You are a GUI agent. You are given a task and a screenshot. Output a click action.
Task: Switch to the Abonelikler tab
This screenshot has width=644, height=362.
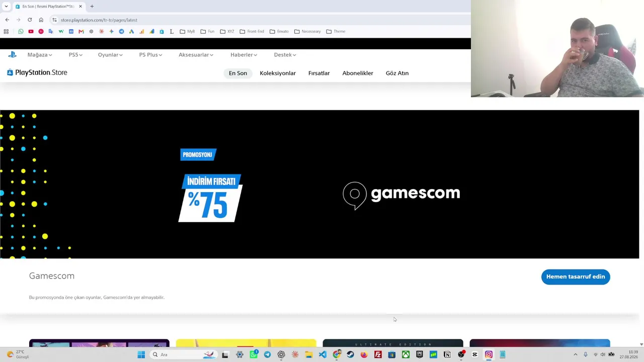click(358, 73)
